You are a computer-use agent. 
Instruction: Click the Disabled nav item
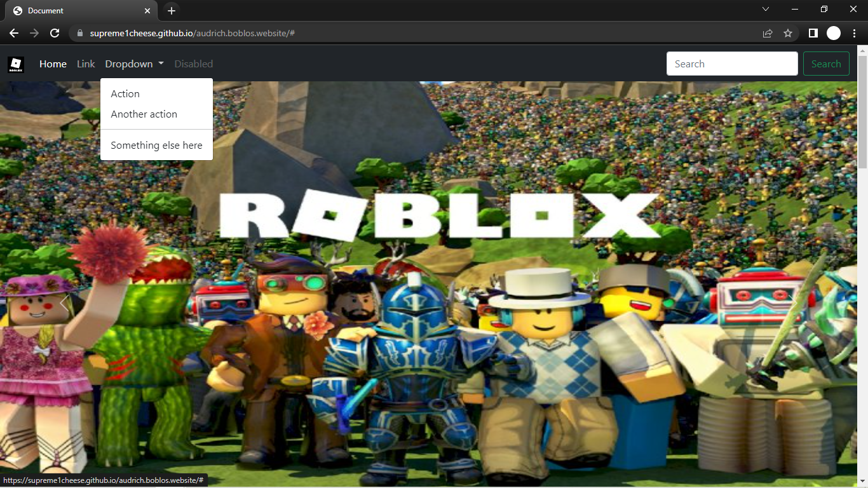point(194,64)
